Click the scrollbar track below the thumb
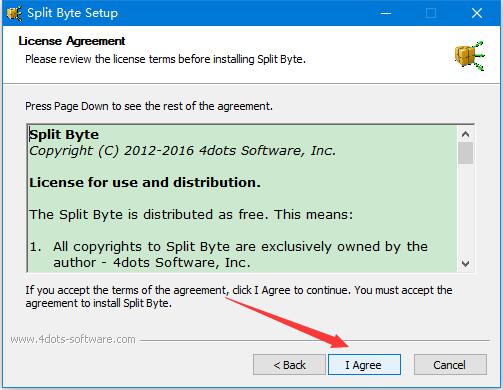This screenshot has height=390, width=503. [x=465, y=210]
